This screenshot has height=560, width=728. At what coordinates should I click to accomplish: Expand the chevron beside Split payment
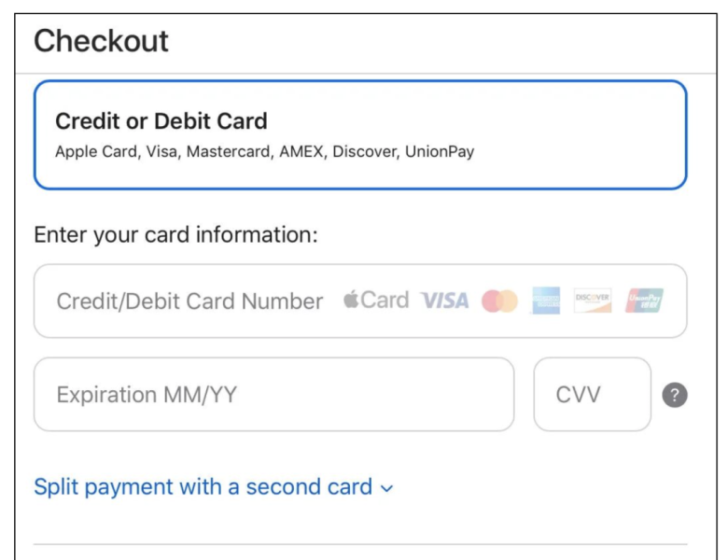coord(386,488)
